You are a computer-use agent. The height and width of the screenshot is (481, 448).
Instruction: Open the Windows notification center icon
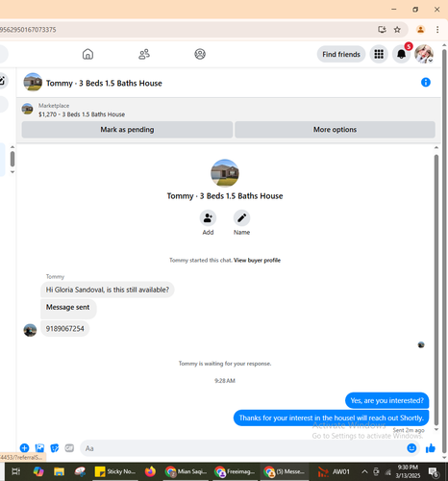(434, 471)
